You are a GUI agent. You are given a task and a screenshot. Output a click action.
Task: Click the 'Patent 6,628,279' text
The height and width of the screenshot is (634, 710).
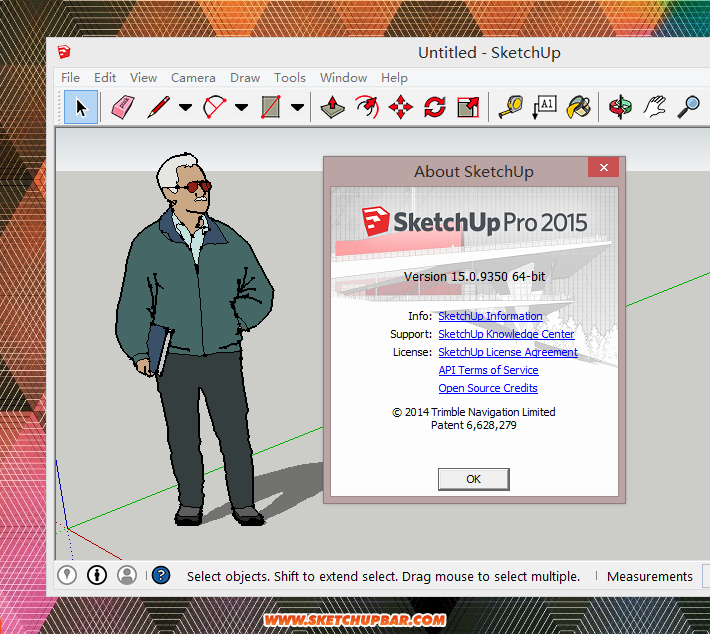474,425
